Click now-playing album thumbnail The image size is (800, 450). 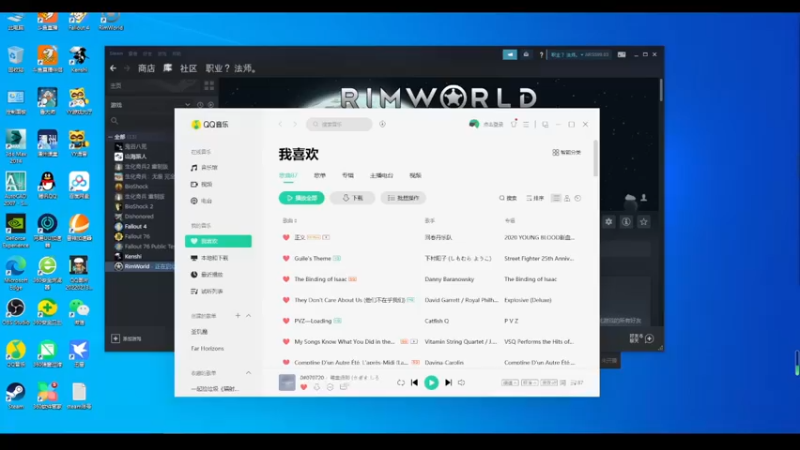pyautogui.click(x=287, y=383)
